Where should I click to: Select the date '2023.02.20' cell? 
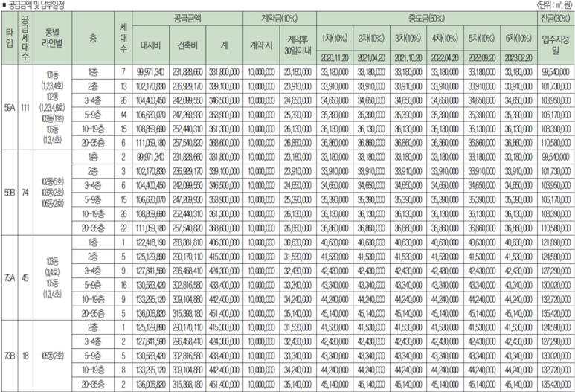(518, 58)
